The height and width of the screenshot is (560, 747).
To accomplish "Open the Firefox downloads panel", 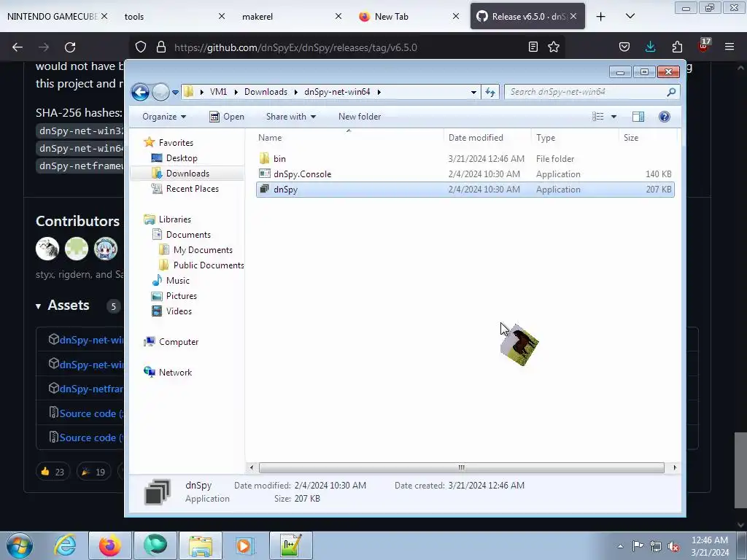I will [x=650, y=47].
